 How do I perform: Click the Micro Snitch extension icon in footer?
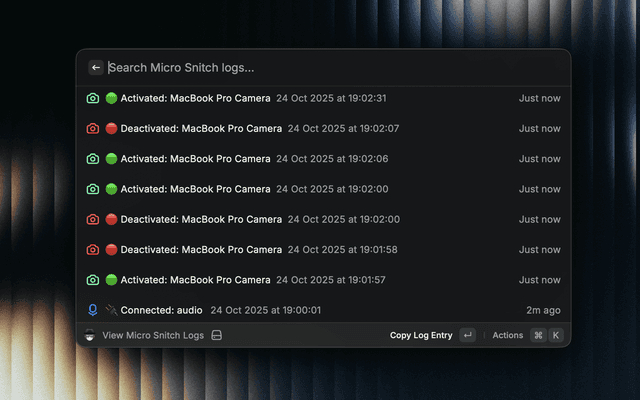coord(90,335)
